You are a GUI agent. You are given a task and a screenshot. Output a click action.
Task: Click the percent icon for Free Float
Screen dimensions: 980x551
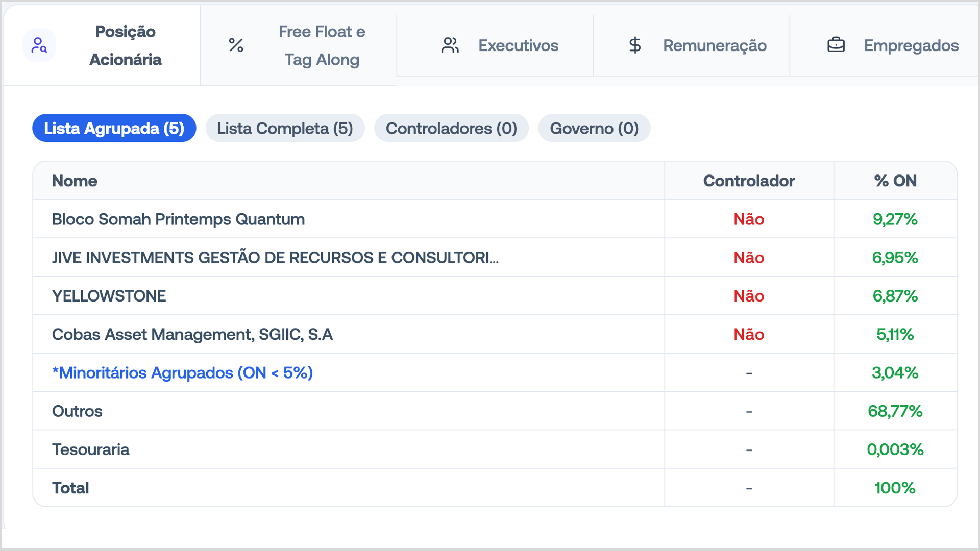click(236, 45)
